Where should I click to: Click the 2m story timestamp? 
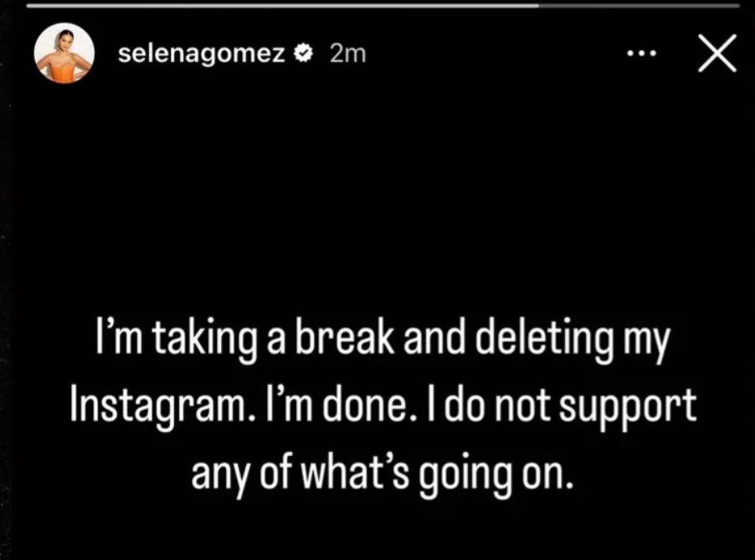[348, 54]
